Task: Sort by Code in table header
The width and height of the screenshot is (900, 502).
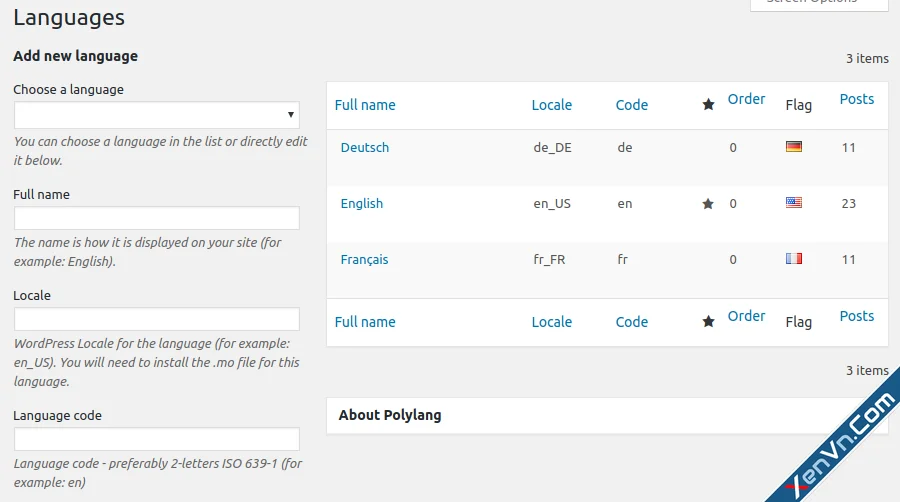Action: 631,105
